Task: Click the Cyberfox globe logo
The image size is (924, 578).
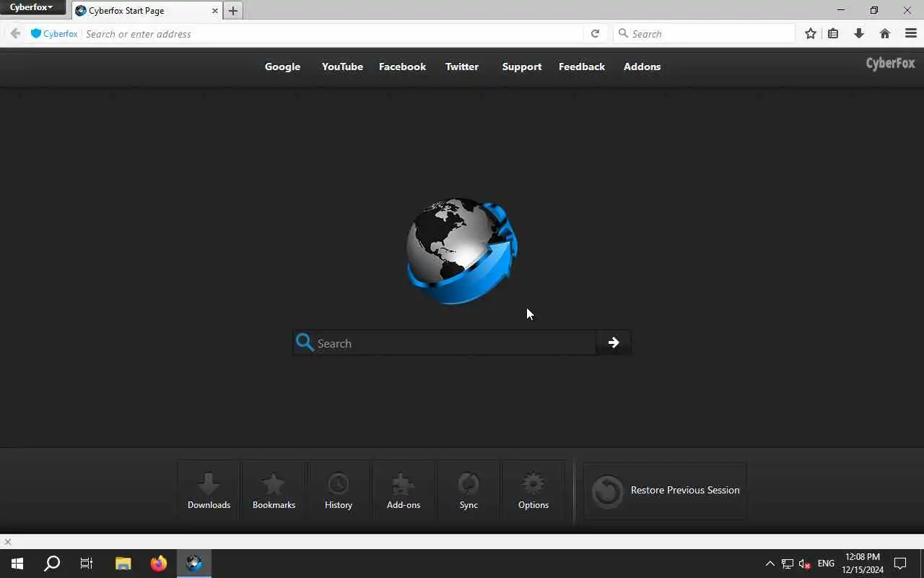Action: [462, 251]
